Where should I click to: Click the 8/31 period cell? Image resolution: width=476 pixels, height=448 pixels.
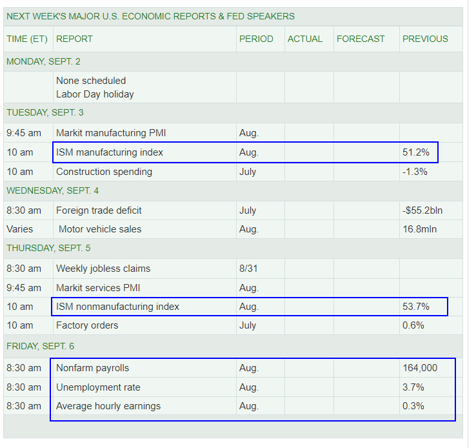248,269
